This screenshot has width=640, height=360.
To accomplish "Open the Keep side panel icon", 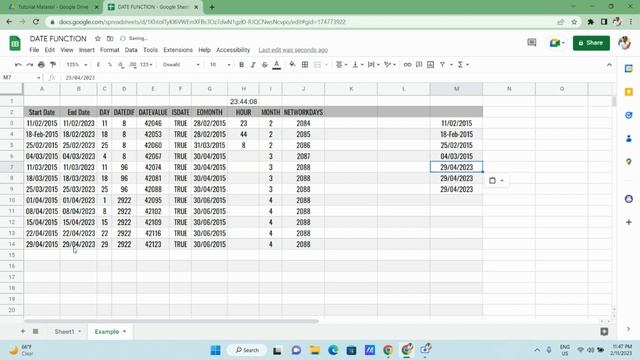I will [x=629, y=92].
